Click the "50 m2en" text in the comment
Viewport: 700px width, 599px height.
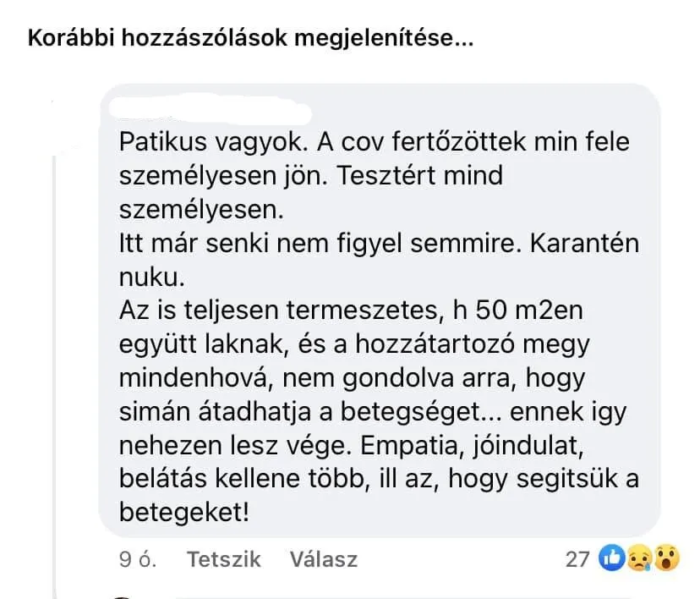click(525, 312)
